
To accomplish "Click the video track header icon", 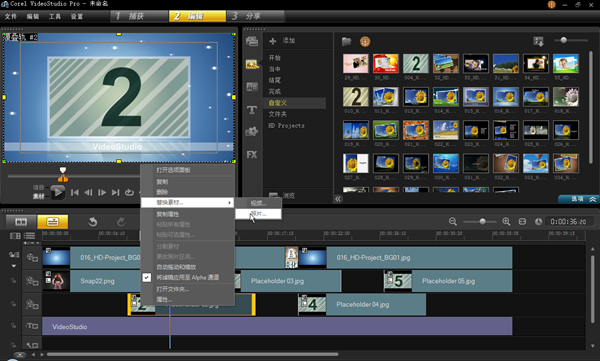I will [x=32, y=258].
